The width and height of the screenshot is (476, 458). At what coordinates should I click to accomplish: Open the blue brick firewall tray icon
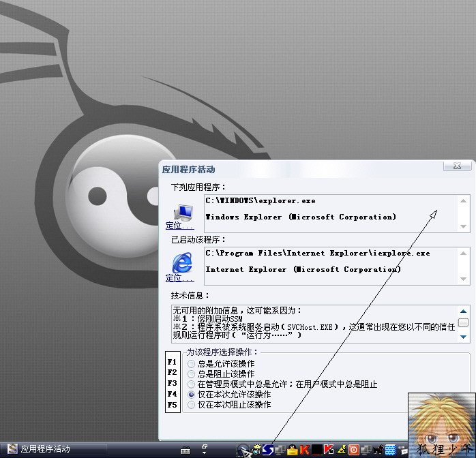[391, 450]
